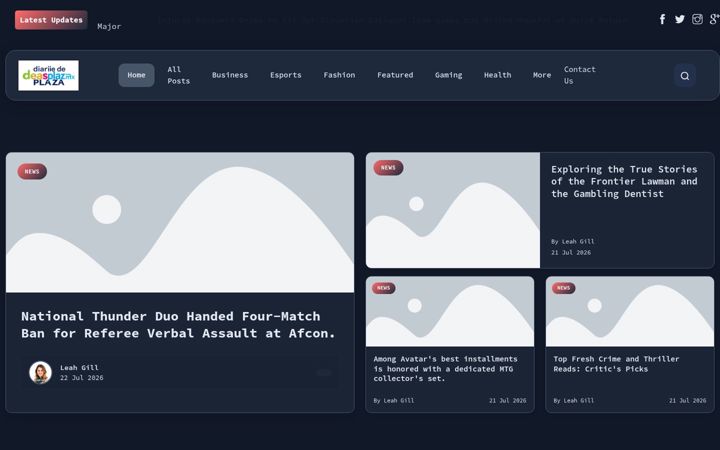Open the Facebook social icon
Image resolution: width=720 pixels, height=450 pixels.
point(662,19)
